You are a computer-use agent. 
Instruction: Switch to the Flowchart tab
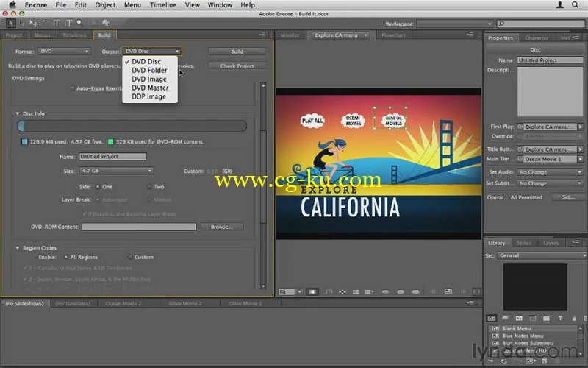[393, 35]
